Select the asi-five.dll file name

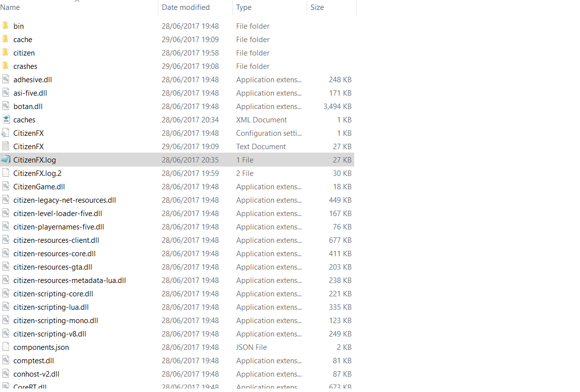click(30, 93)
